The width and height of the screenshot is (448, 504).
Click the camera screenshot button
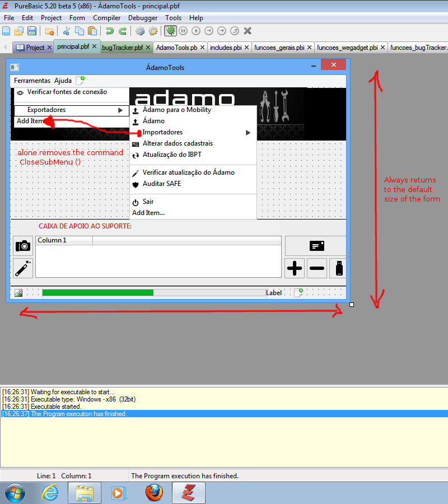(x=23, y=246)
